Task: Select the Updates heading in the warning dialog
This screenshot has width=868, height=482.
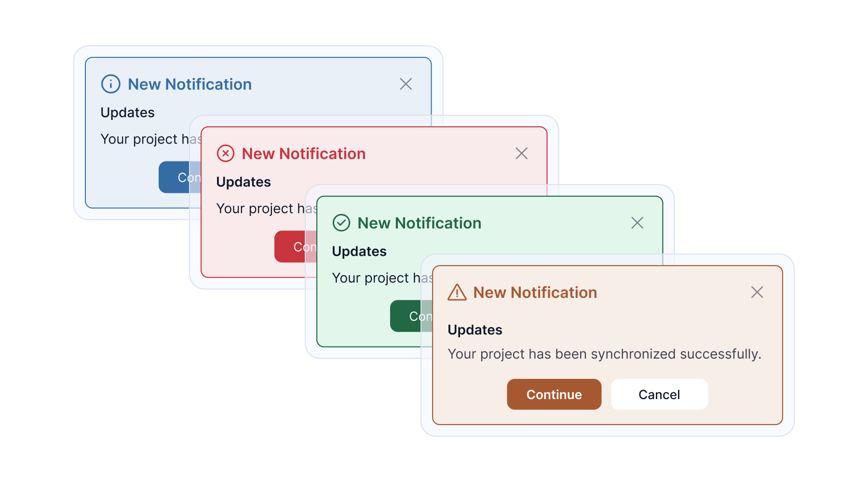Action: (475, 329)
